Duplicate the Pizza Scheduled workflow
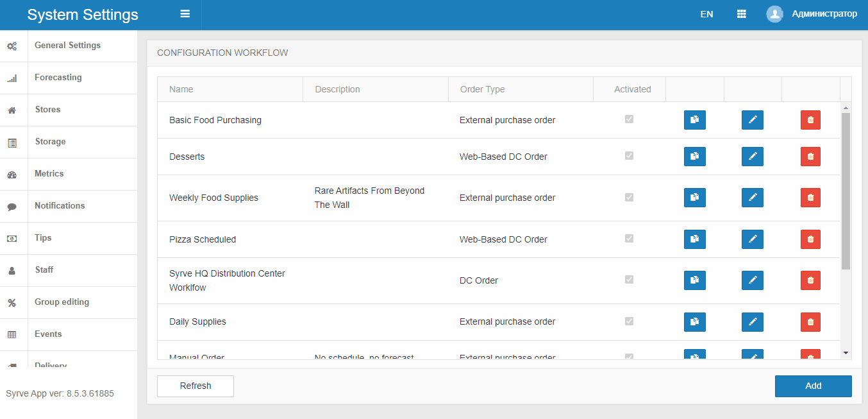The width and height of the screenshot is (868, 419). (694, 239)
